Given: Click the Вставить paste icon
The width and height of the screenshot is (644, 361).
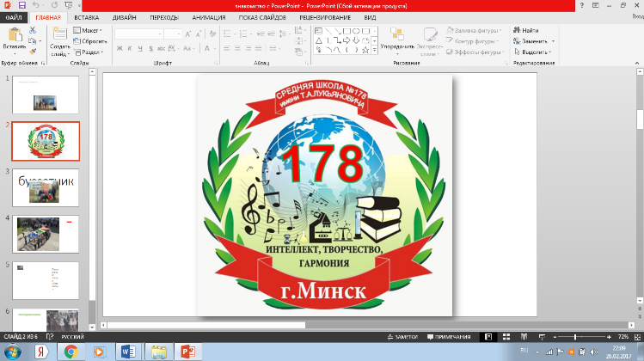Looking at the screenshot, I should (x=15, y=35).
